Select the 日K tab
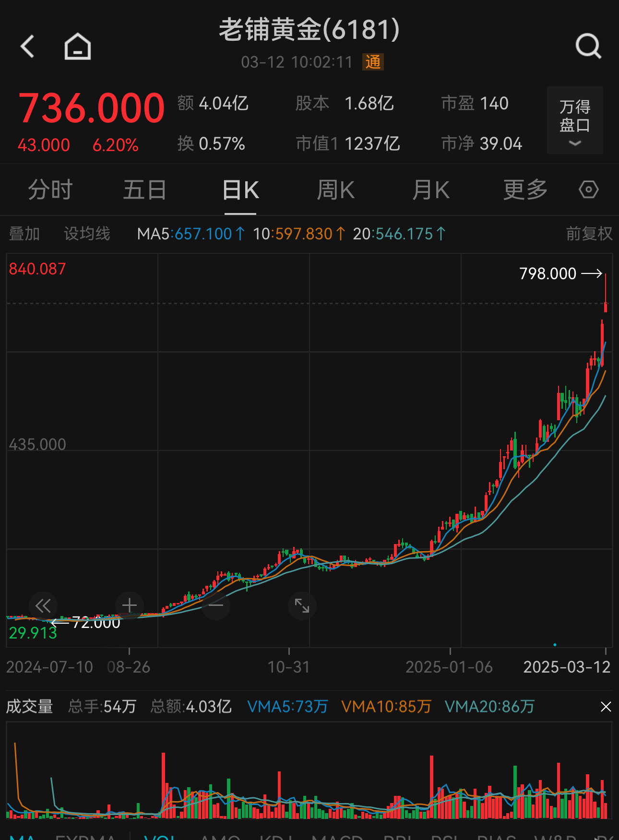The image size is (619, 840). pyautogui.click(x=240, y=190)
